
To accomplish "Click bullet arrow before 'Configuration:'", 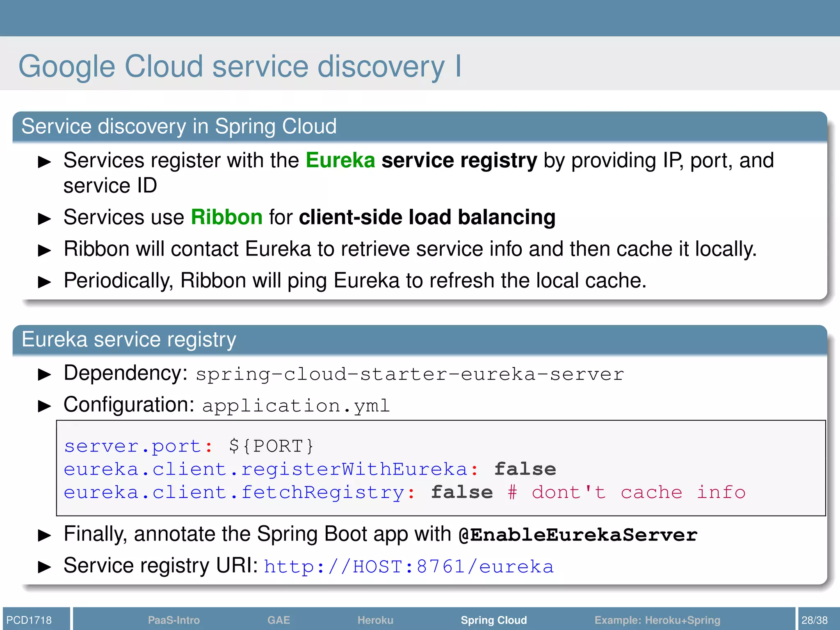I will (x=44, y=406).
